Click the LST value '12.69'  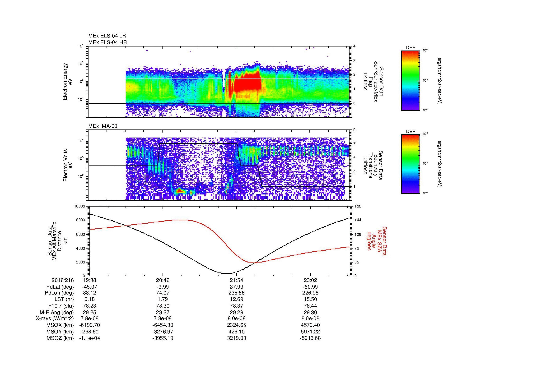[236, 300]
